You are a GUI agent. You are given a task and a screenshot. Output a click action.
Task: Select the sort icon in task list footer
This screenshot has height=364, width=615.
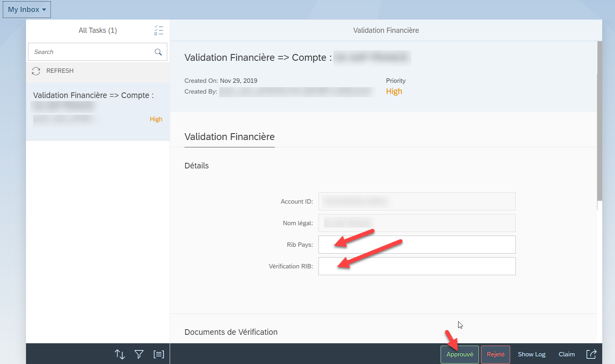click(x=120, y=354)
